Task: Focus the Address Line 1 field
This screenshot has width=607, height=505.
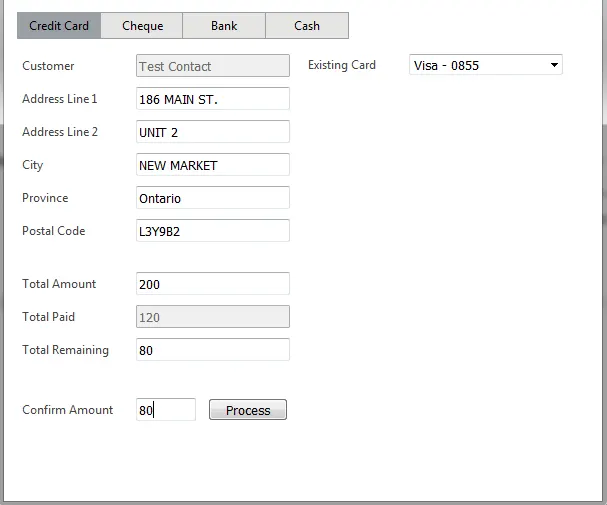Action: click(212, 99)
